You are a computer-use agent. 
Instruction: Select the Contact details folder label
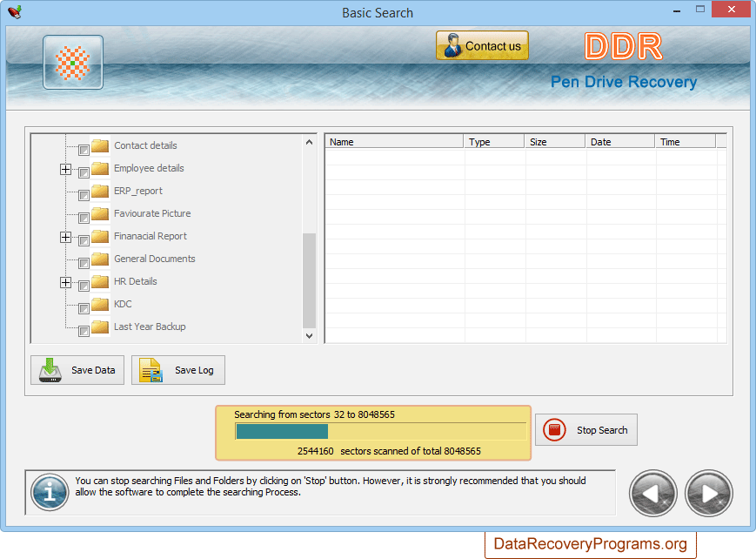(x=145, y=145)
